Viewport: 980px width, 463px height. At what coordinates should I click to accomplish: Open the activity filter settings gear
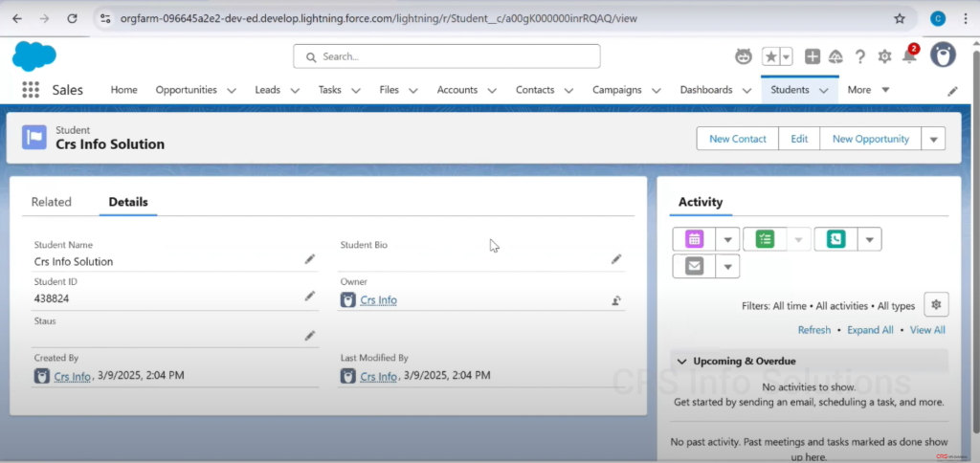click(936, 304)
